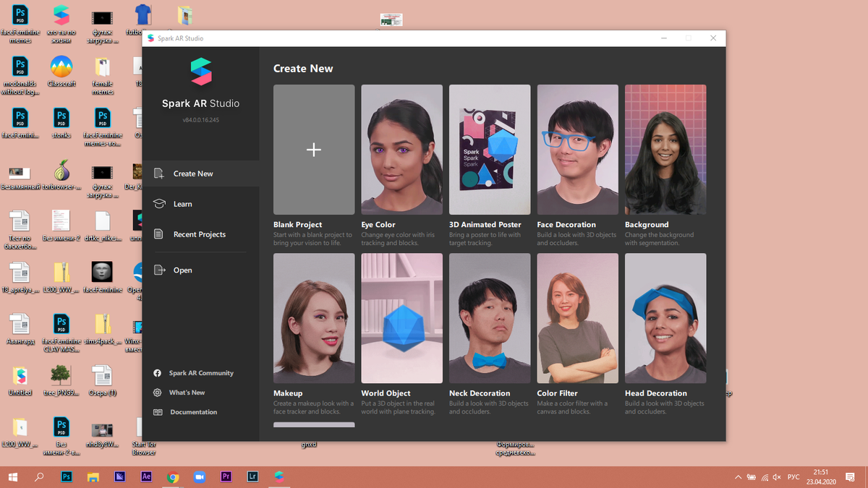
Task: Select the Classcraft desktop icon
Action: point(61,72)
